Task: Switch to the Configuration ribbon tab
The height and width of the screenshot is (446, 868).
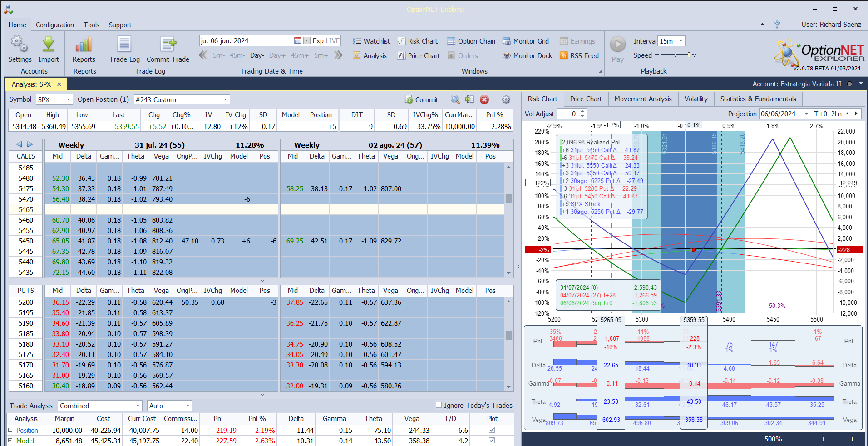Action: (55, 25)
